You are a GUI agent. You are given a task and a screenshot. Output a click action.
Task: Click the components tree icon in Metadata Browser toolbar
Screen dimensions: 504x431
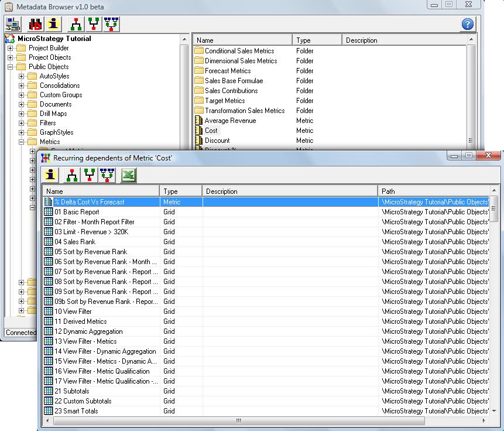(x=76, y=25)
